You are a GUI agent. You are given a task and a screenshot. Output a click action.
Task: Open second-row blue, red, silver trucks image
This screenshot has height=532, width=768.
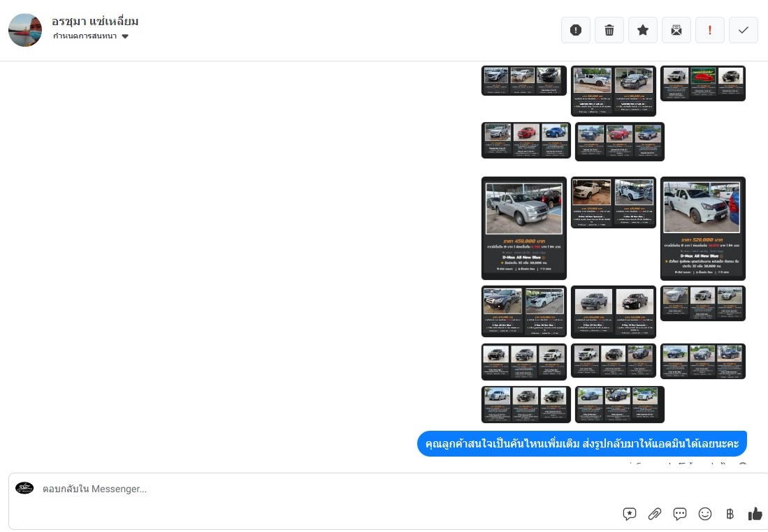tap(620, 142)
